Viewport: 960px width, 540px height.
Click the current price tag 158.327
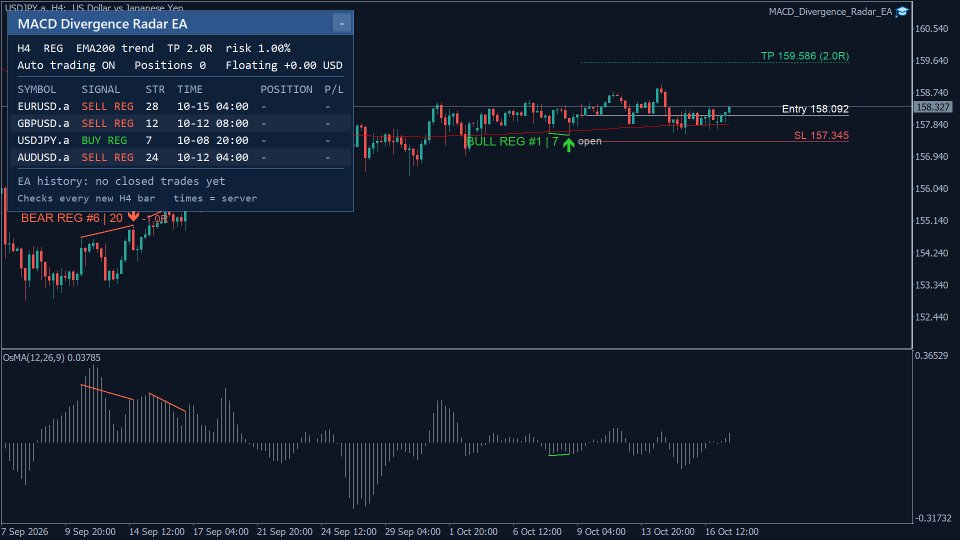(x=932, y=107)
